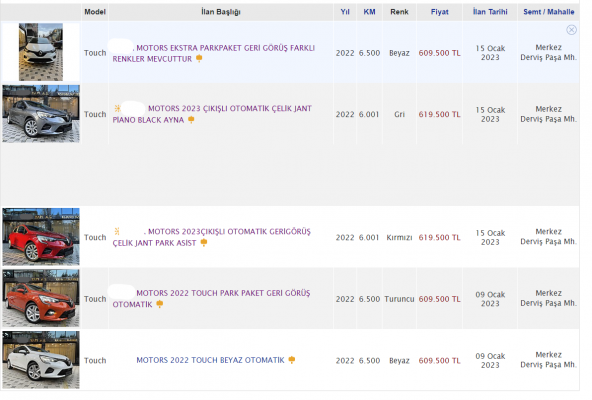The width and height of the screenshot is (592, 400).
Task: Open red Clio thumbnail image
Action: click(41, 236)
